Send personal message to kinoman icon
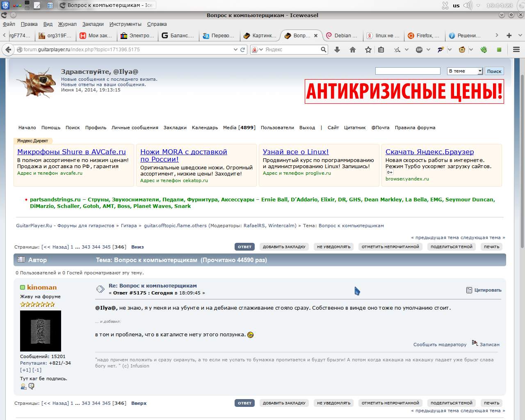 pos(31,386)
